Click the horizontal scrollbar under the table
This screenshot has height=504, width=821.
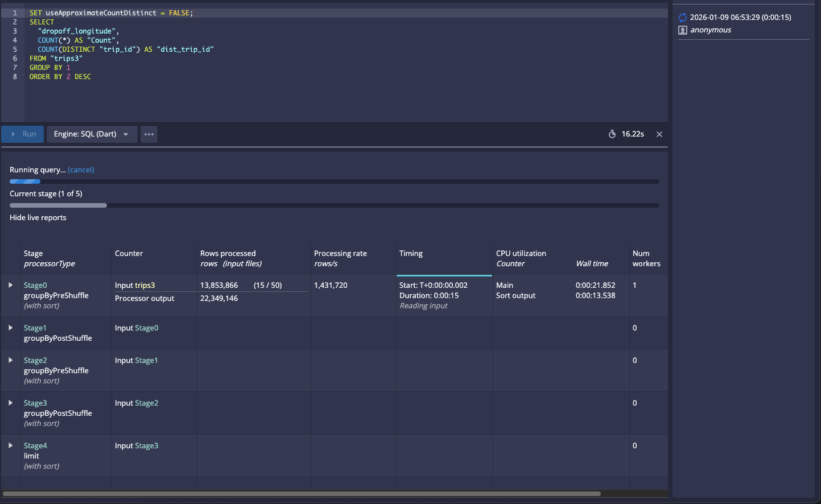click(x=302, y=494)
